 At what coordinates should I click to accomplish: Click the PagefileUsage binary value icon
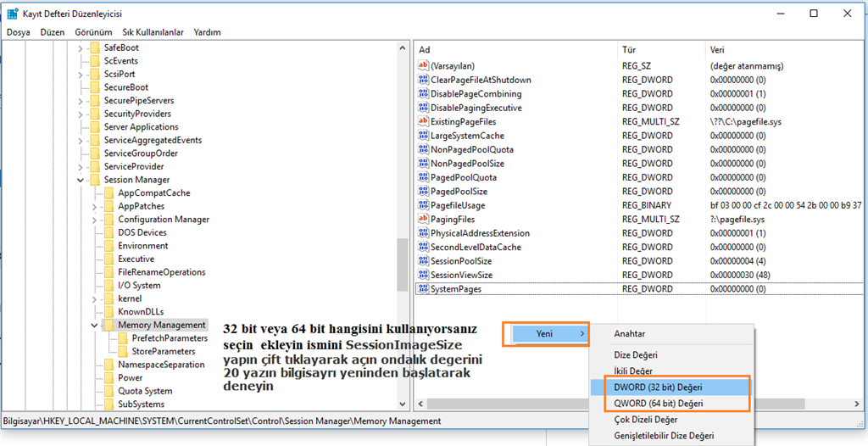pyautogui.click(x=424, y=205)
